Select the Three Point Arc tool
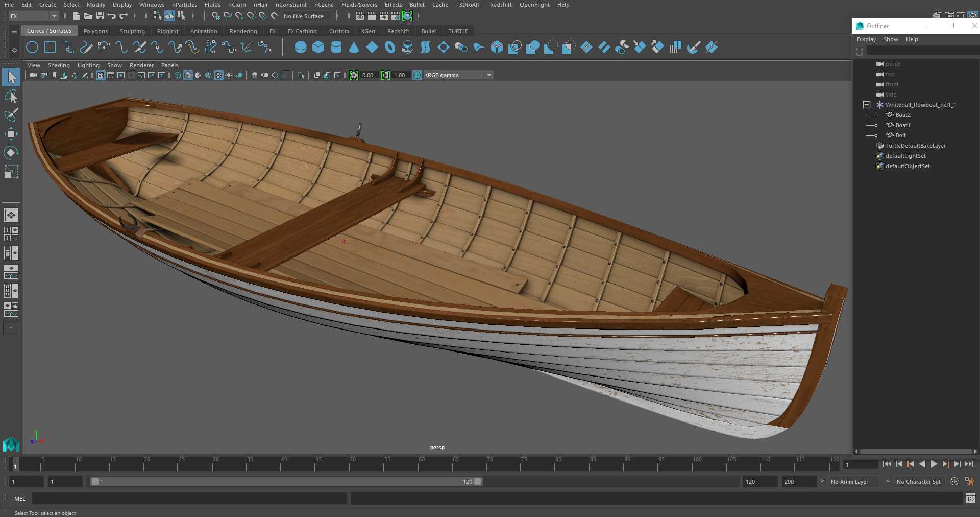The width and height of the screenshot is (980, 517). [x=104, y=48]
